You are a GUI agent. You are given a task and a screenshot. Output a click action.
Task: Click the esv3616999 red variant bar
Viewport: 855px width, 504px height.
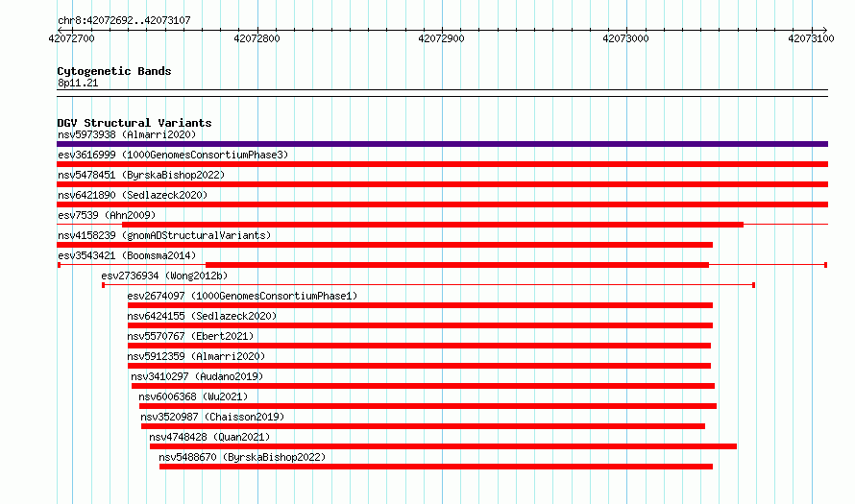(442, 164)
